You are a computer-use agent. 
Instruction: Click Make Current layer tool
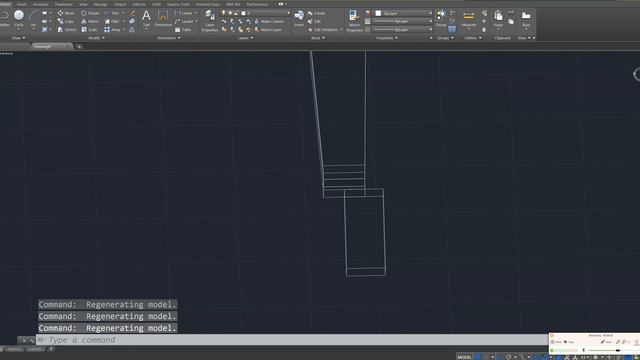tap(269, 21)
